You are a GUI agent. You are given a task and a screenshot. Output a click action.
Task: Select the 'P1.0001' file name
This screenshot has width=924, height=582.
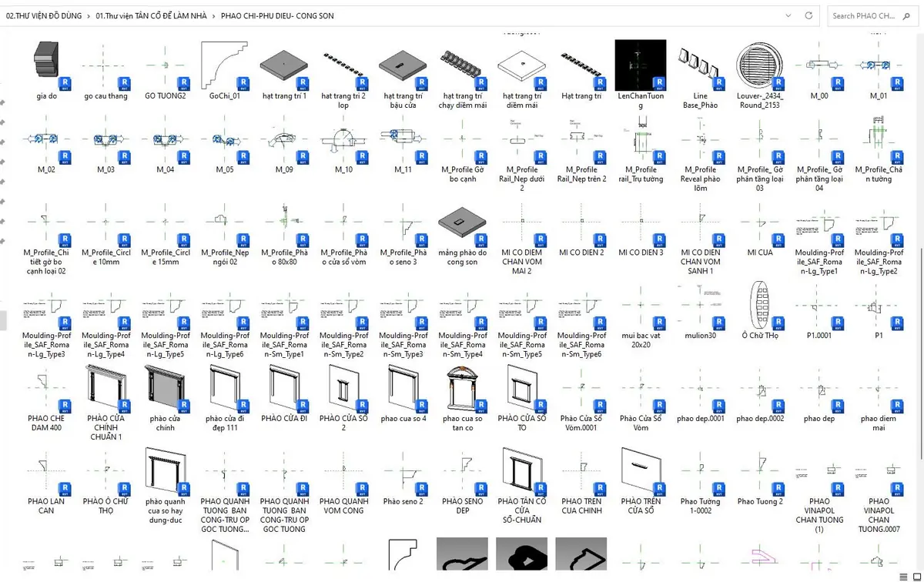coord(819,336)
